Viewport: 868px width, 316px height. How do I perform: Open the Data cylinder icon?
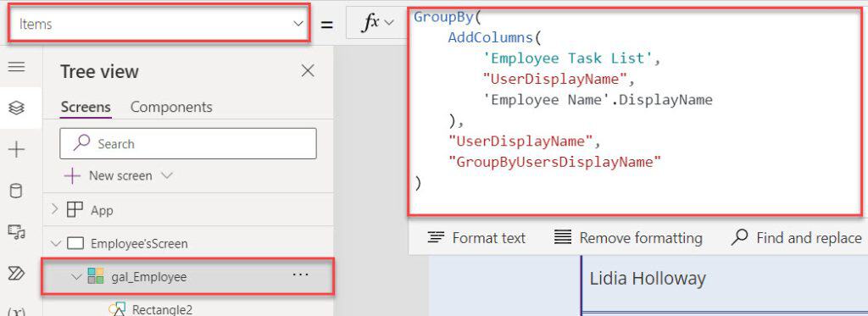click(x=17, y=191)
